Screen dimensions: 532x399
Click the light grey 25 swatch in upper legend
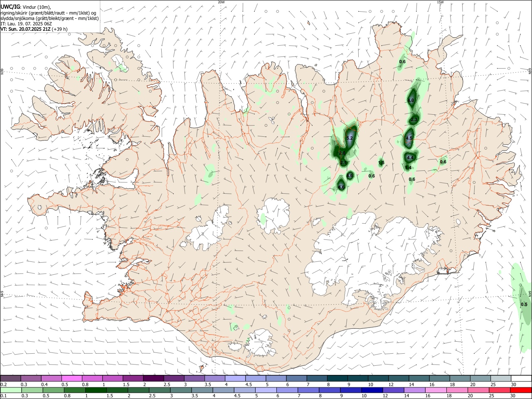500,378
